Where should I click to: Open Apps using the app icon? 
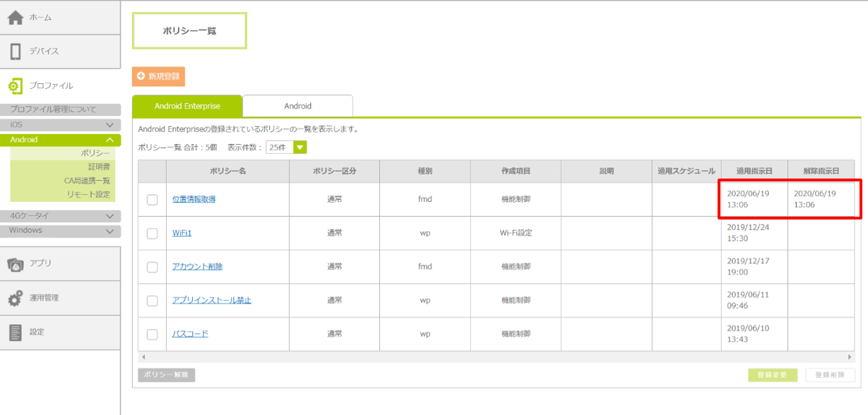point(16,264)
